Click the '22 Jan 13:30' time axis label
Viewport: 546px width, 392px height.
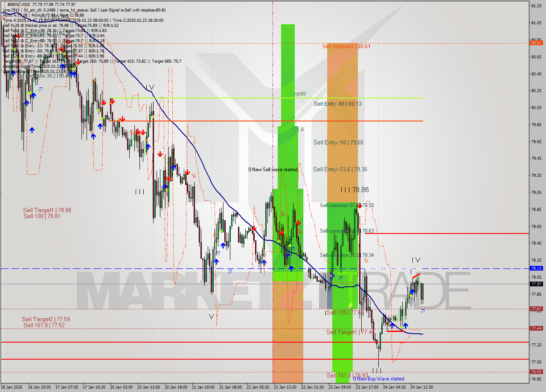click(x=285, y=387)
